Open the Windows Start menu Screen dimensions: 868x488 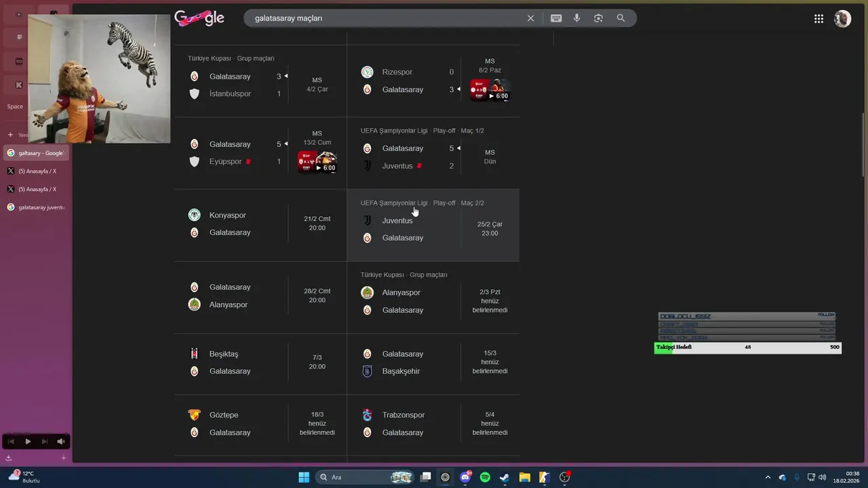pos(304,477)
